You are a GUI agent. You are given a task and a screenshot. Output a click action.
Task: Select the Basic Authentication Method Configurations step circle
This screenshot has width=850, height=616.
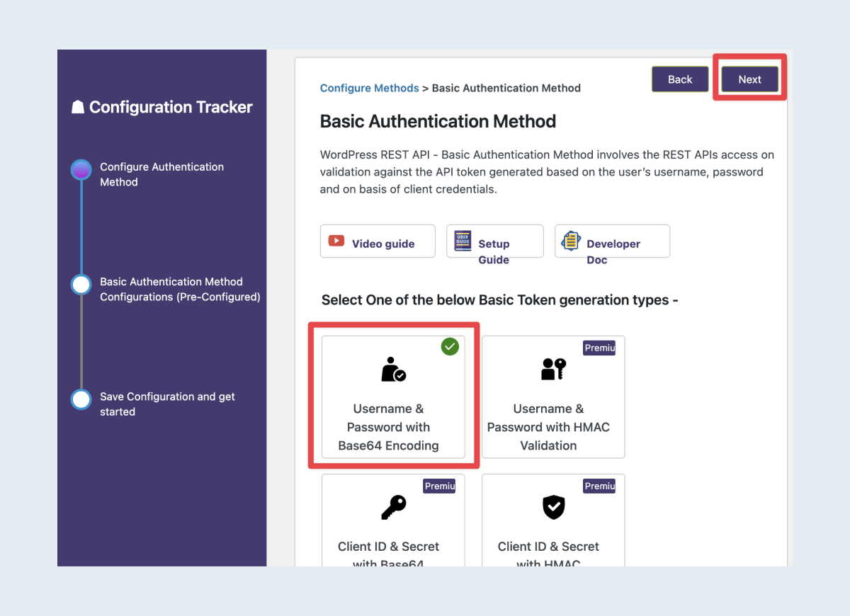coord(81,285)
